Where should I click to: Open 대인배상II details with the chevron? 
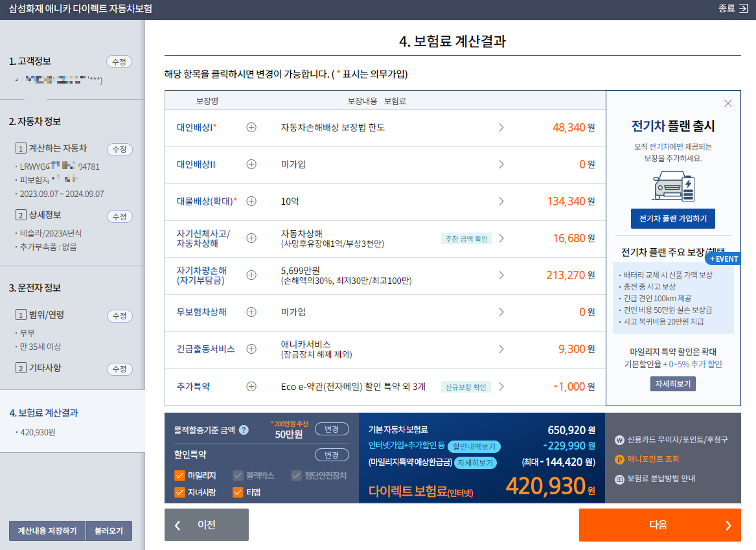pyautogui.click(x=501, y=165)
